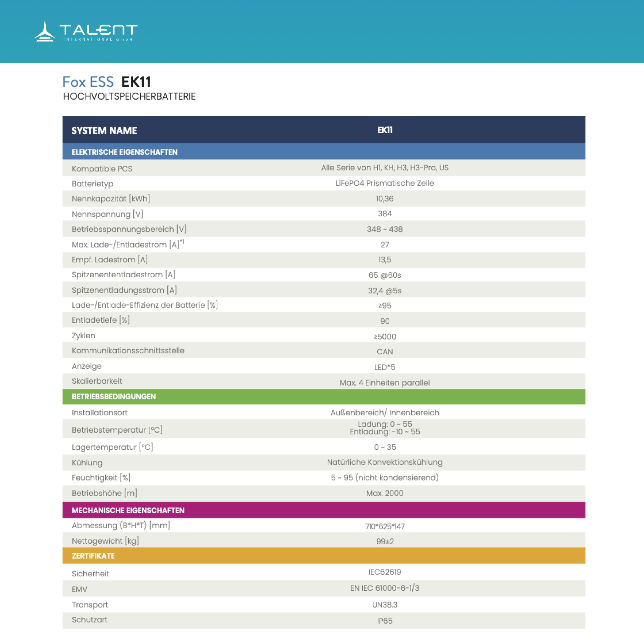Click the EK11 column header
The width and height of the screenshot is (644, 644).
385,130
